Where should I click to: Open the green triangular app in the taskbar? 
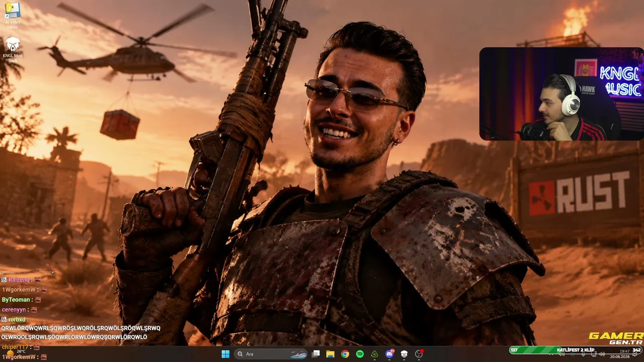[x=374, y=354]
